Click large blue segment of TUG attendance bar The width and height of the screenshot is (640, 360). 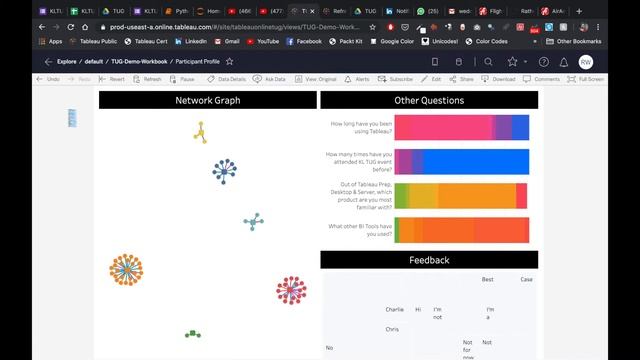click(x=476, y=162)
